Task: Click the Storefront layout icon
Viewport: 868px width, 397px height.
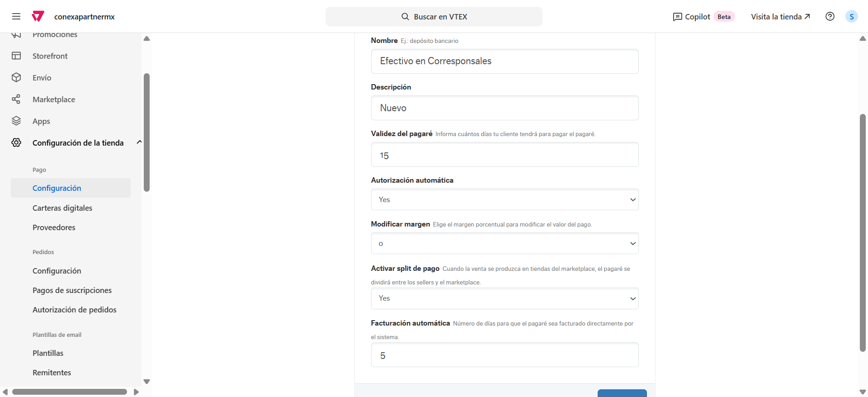Action: [x=16, y=56]
